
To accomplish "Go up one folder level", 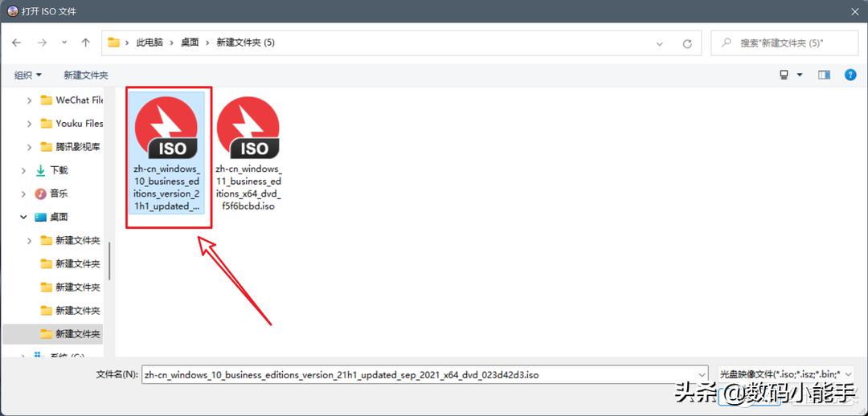I will [85, 43].
